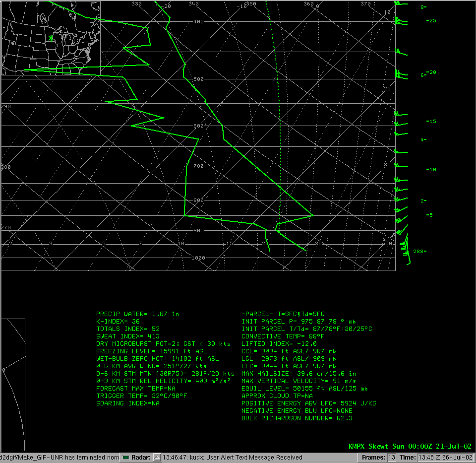Click the inset map of North America
This screenshot has height=463, width=476.
click(51, 38)
